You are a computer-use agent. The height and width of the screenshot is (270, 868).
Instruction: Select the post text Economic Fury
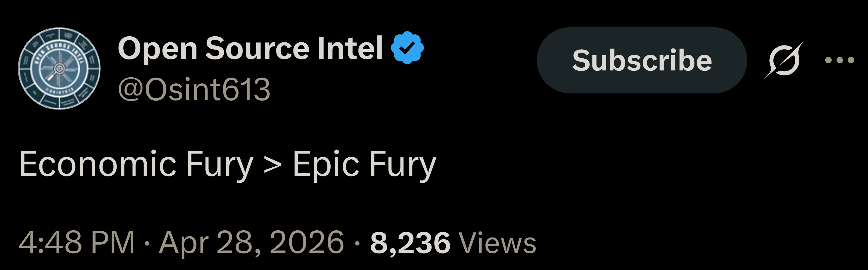tap(136, 165)
